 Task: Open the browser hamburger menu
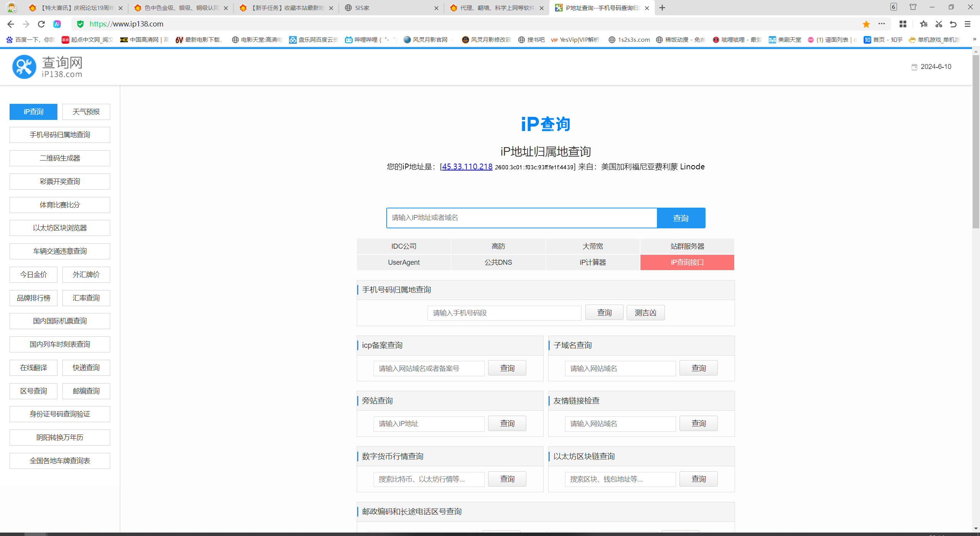point(968,24)
